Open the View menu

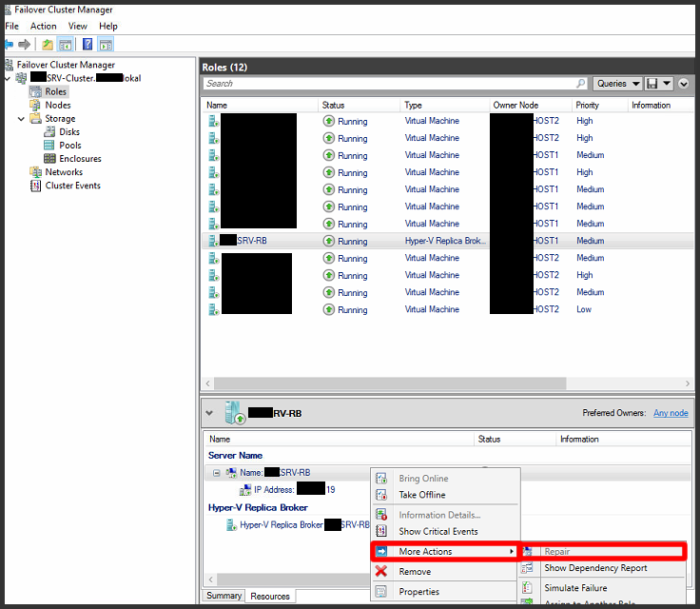point(78,27)
